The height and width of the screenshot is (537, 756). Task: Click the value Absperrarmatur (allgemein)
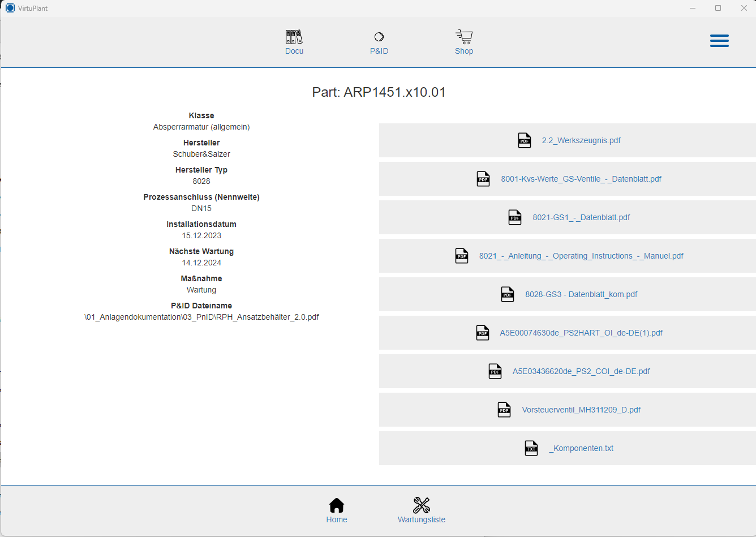point(201,127)
